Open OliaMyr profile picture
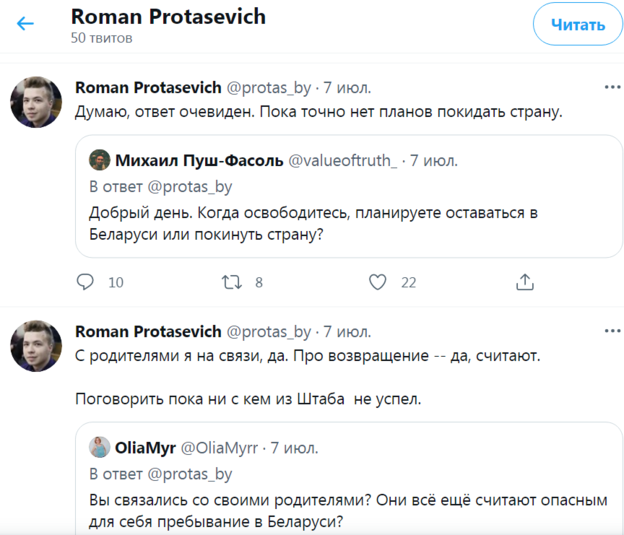624x535 pixels. tap(100, 448)
